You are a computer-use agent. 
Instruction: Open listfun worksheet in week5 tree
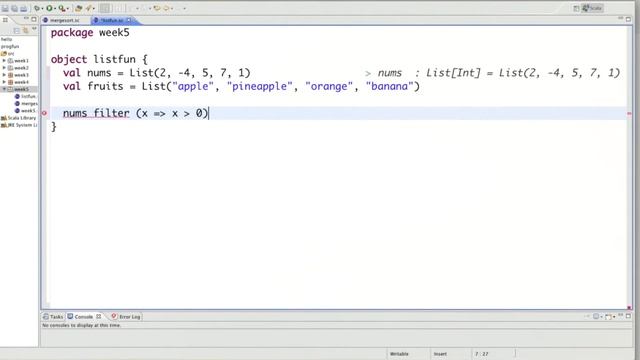click(x=26, y=96)
